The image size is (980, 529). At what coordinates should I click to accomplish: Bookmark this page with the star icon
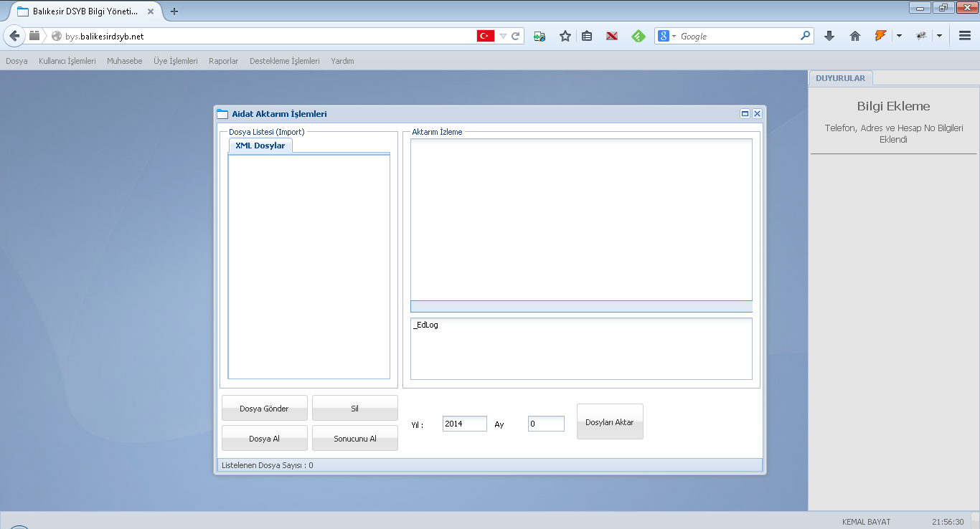565,36
